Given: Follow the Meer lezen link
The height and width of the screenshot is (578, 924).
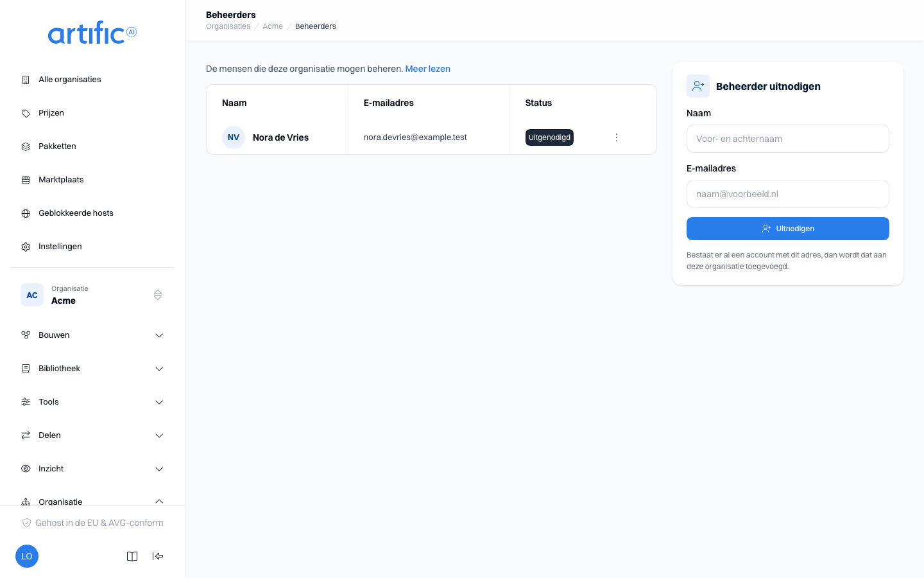Looking at the screenshot, I should tap(428, 69).
